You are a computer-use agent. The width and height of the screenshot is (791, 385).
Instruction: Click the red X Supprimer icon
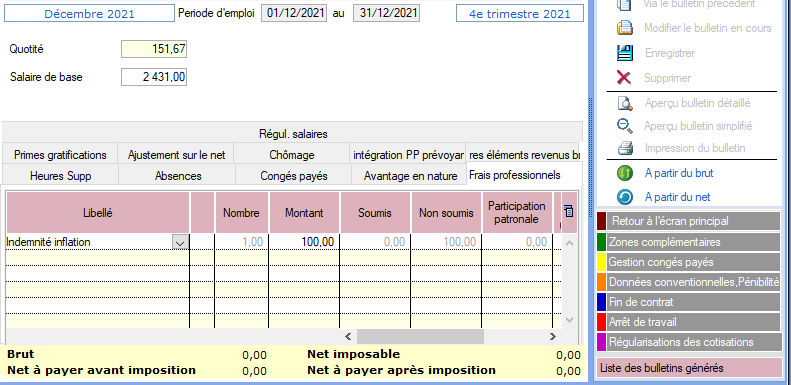click(x=625, y=78)
